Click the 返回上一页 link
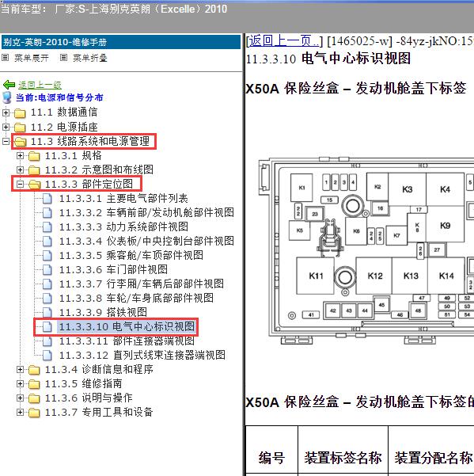The image size is (474, 476). (284, 40)
